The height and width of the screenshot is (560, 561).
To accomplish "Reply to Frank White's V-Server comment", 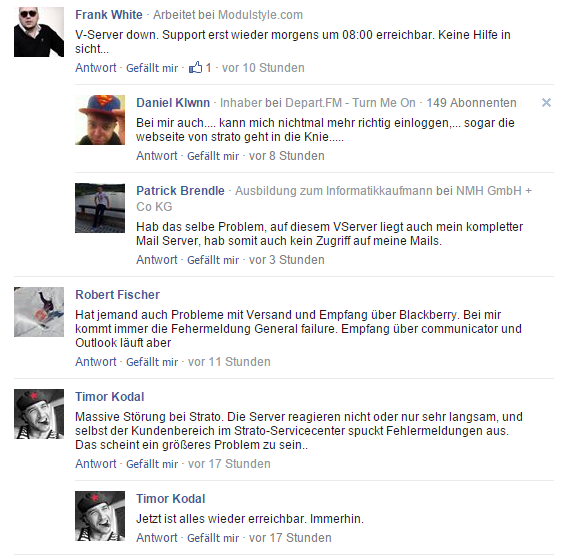I will pos(96,68).
